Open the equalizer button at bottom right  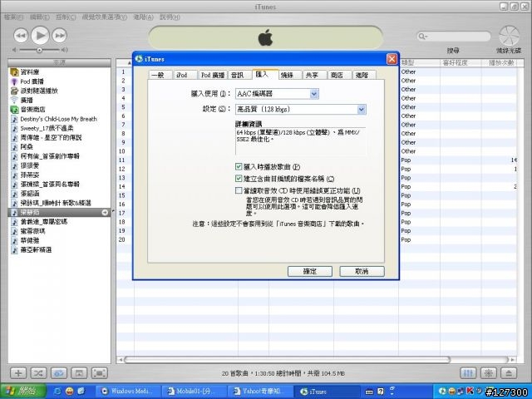[468, 373]
